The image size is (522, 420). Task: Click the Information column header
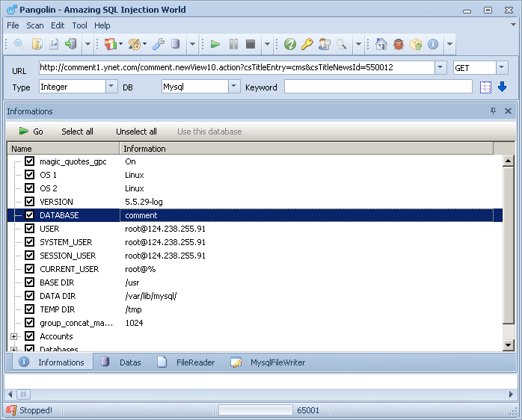tap(307, 149)
